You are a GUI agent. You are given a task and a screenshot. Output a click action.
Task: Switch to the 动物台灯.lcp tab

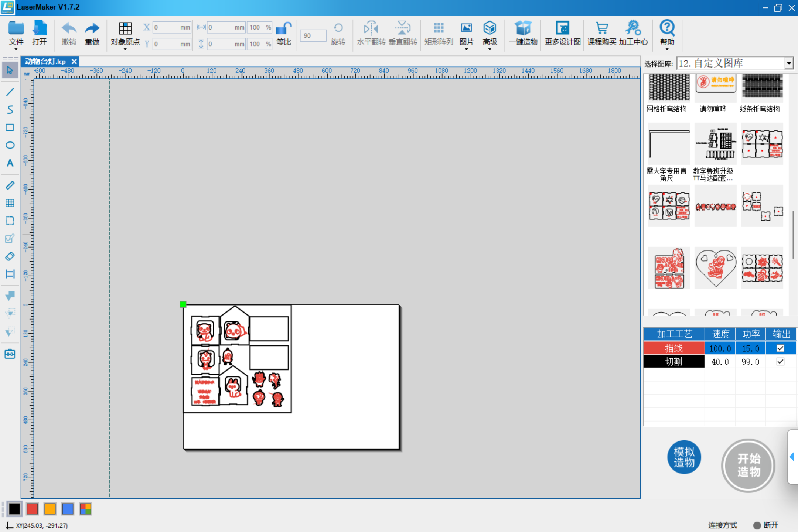[x=45, y=61]
